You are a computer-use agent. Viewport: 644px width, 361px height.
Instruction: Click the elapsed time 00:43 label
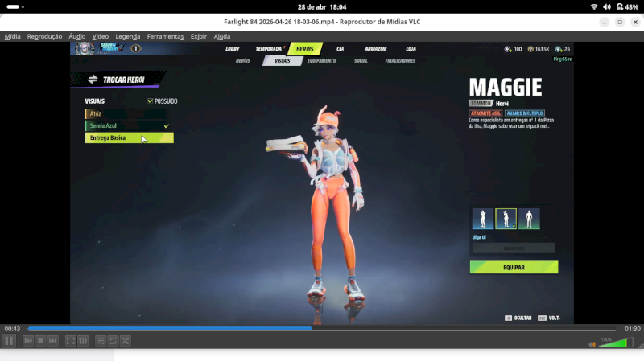(x=12, y=329)
